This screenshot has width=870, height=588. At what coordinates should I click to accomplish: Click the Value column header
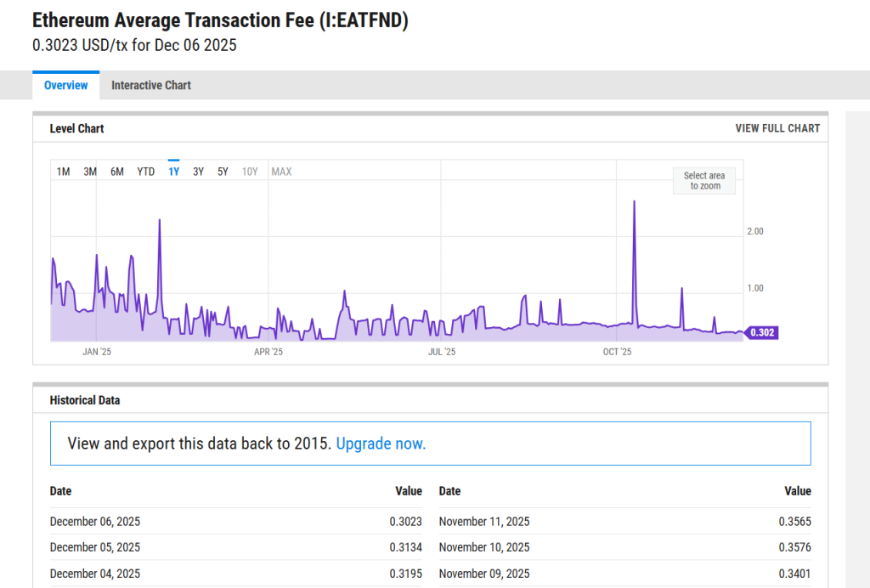[x=409, y=491]
